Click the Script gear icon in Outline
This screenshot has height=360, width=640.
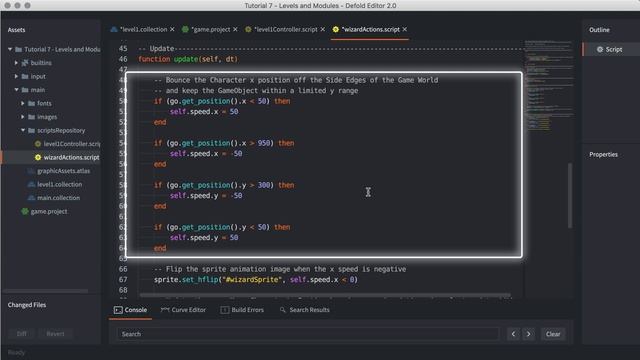(x=600, y=49)
